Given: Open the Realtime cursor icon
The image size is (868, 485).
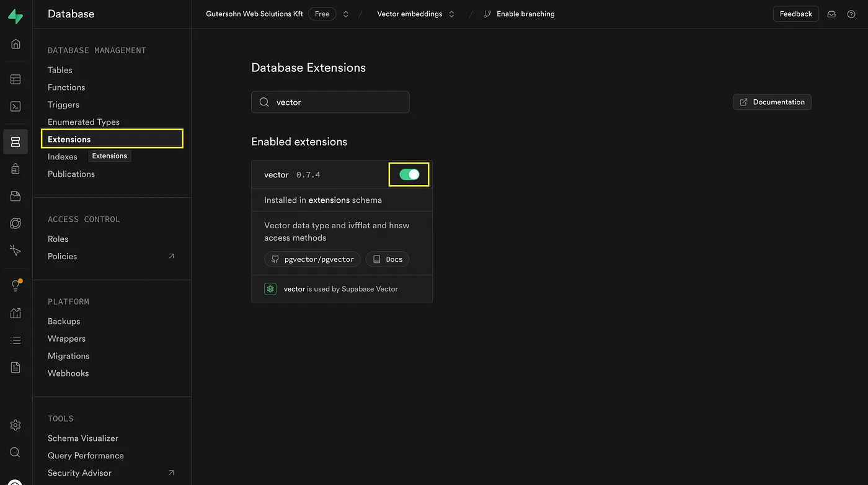Looking at the screenshot, I should coord(15,251).
